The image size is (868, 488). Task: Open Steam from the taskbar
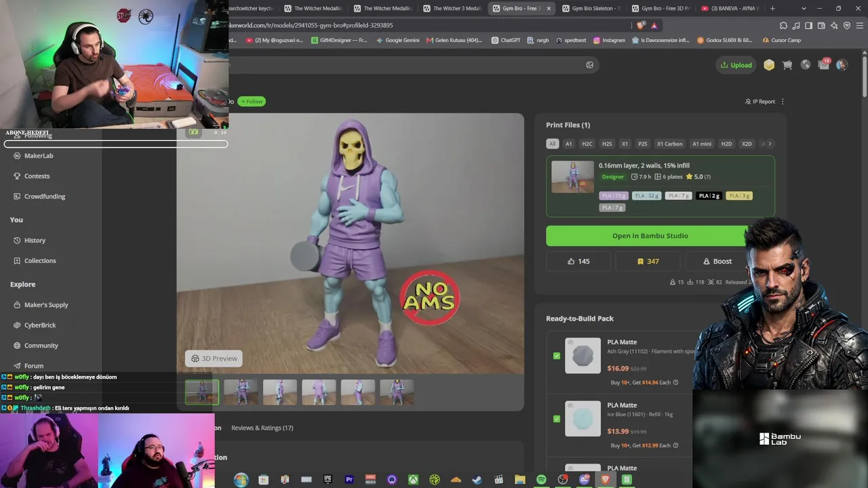(477, 480)
